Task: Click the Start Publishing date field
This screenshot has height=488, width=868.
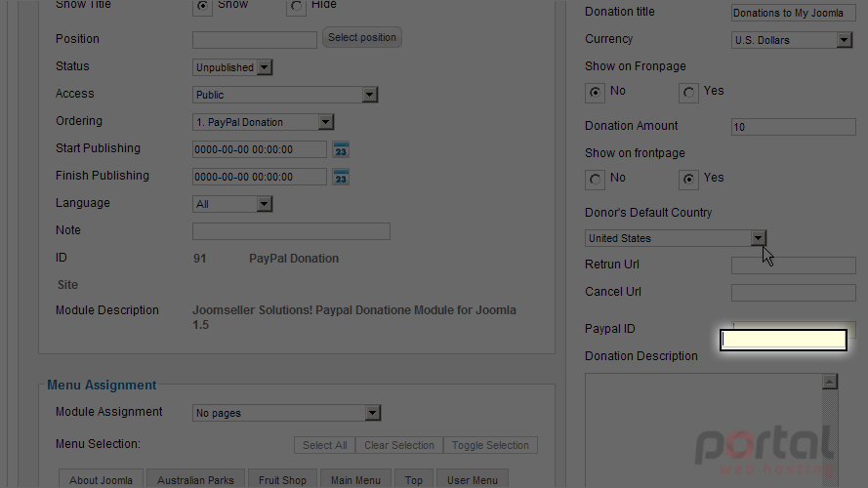Action: pyautogui.click(x=260, y=149)
